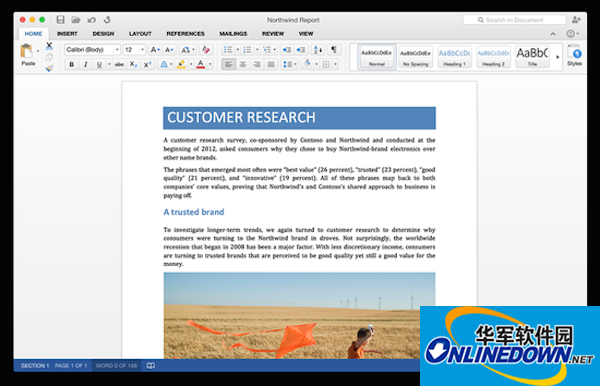Toggle show paragraph marks

(x=334, y=50)
